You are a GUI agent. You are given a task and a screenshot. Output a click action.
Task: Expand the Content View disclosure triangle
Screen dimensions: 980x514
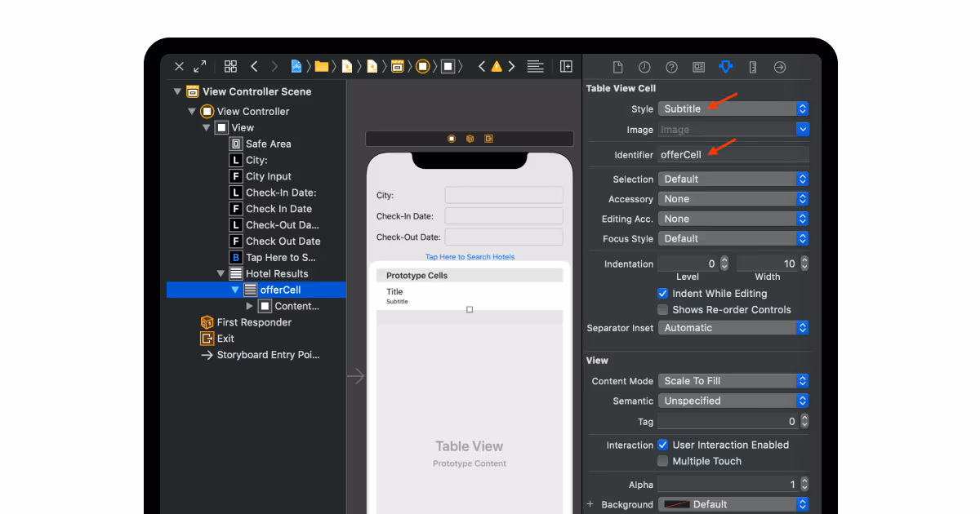[x=250, y=306]
